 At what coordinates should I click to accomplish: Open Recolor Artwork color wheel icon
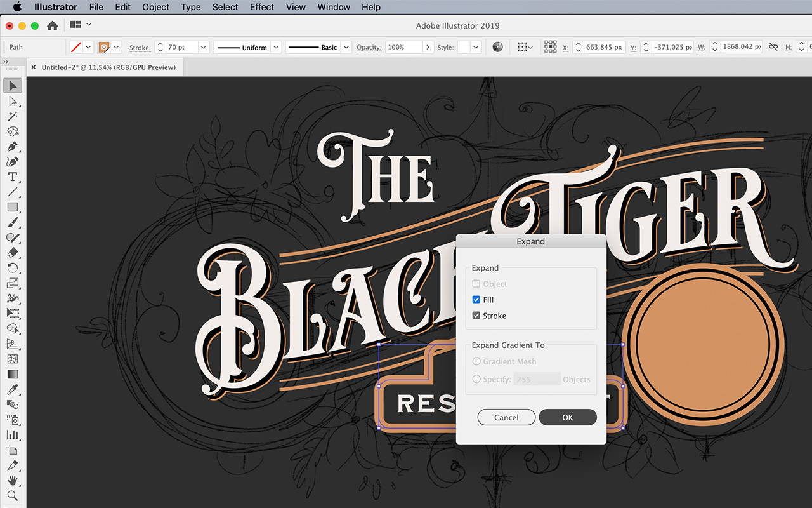pyautogui.click(x=498, y=47)
